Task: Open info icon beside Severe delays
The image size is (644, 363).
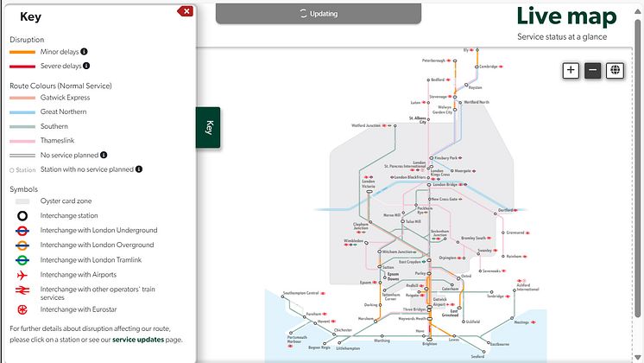Action: 86,66
